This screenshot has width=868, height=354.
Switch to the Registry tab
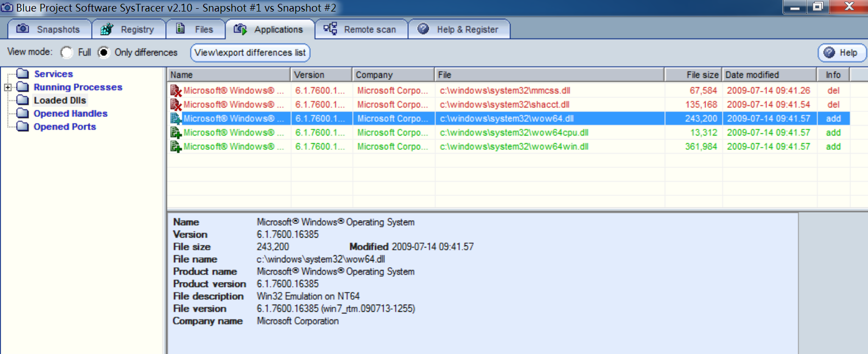[x=129, y=29]
